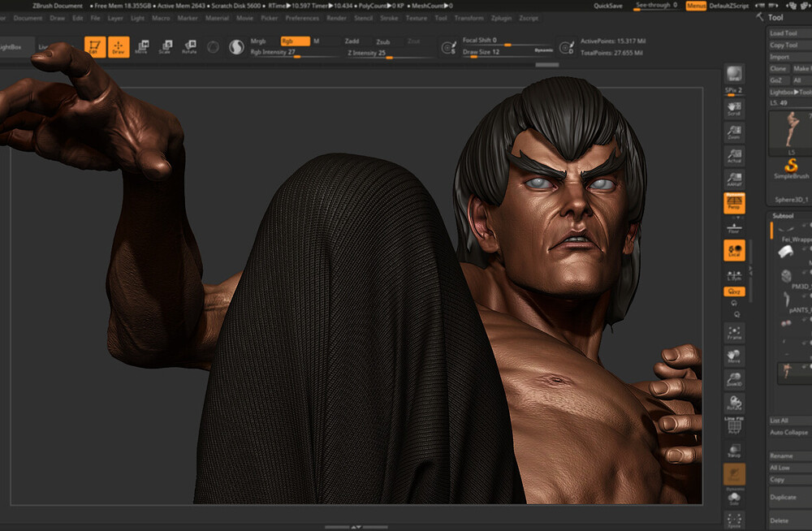812x531 pixels.
Task: Click the Frame mesh icon
Action: 734,333
